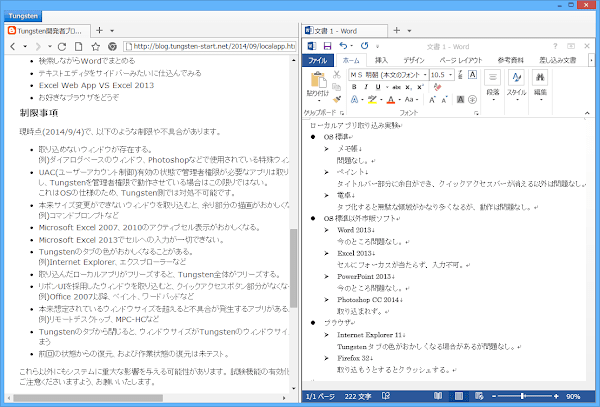Click the Redo icon in Word

pyautogui.click(x=364, y=46)
